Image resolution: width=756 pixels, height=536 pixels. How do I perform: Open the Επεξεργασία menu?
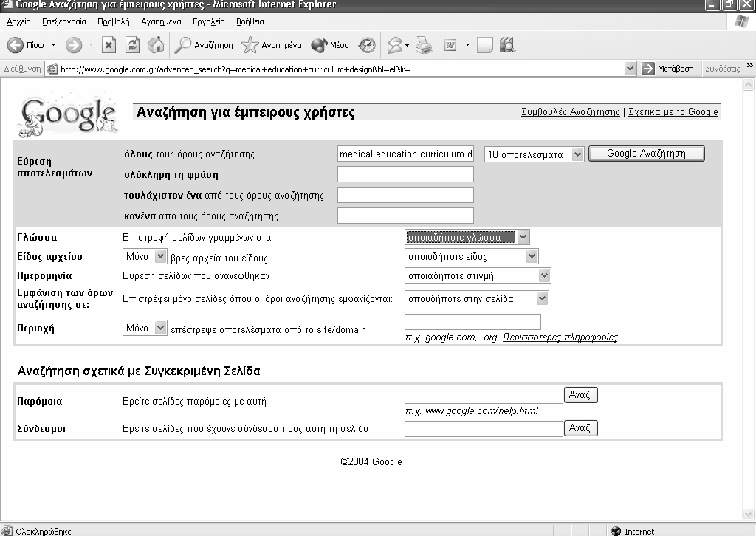point(64,21)
